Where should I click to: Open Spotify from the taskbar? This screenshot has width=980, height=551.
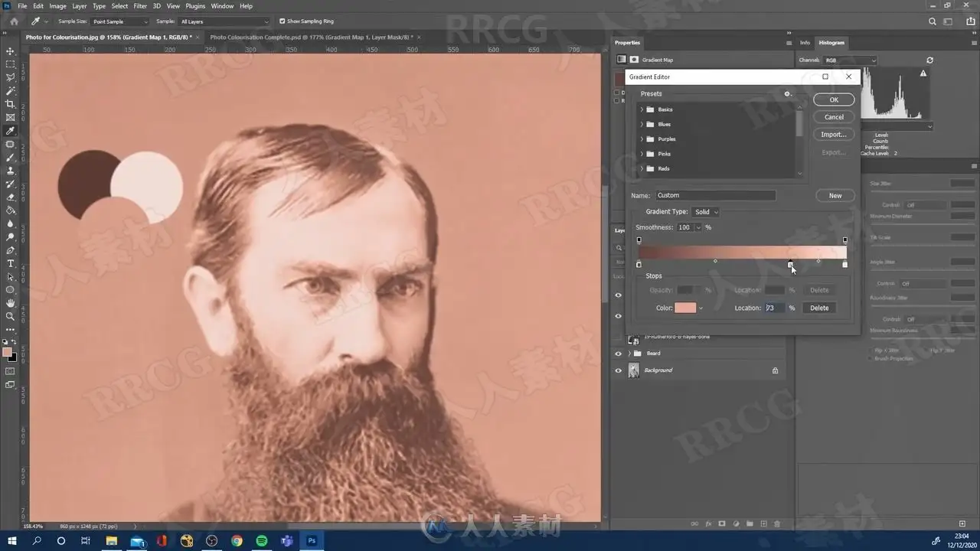[x=262, y=541]
